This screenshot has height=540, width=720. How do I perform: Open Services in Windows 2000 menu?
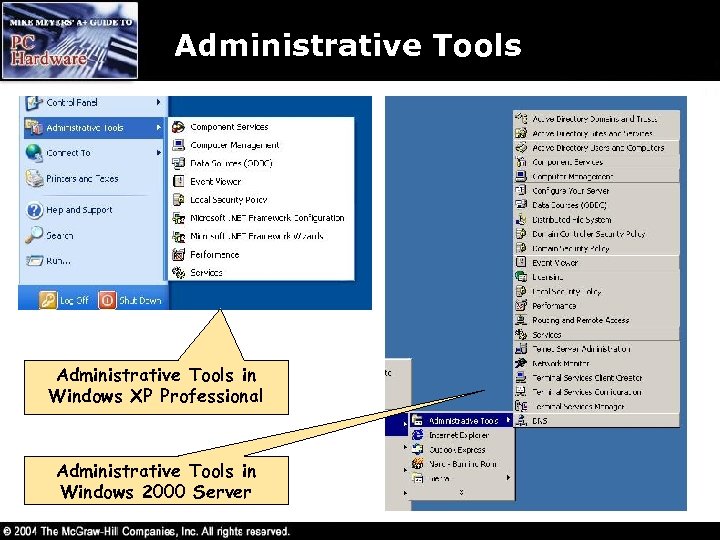coord(596,334)
